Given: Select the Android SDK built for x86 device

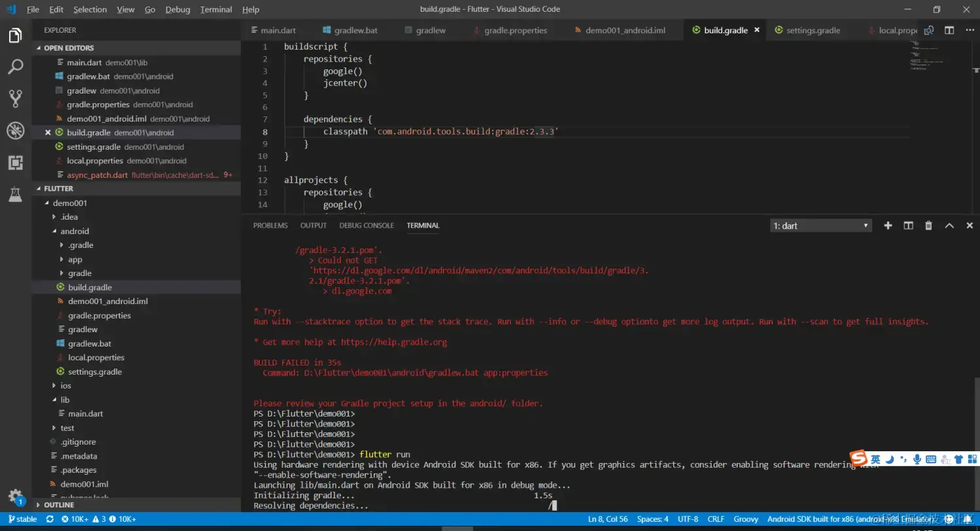Looking at the screenshot, I should pos(849,519).
